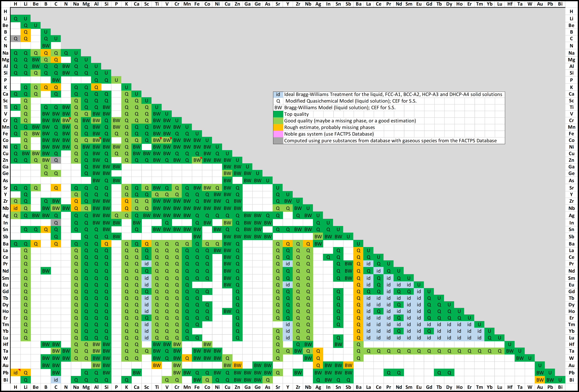
Task: Click the pink Noble gas system legend swatch
Action: click(278, 134)
